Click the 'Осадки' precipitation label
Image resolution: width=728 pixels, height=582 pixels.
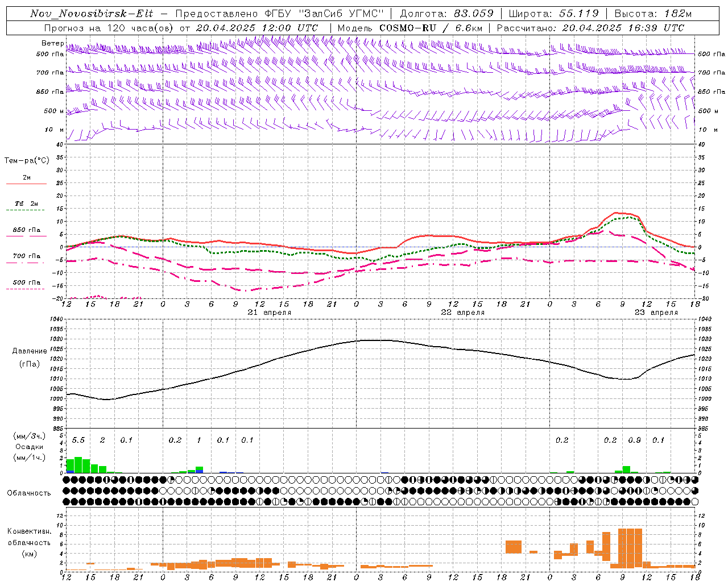coord(29,447)
